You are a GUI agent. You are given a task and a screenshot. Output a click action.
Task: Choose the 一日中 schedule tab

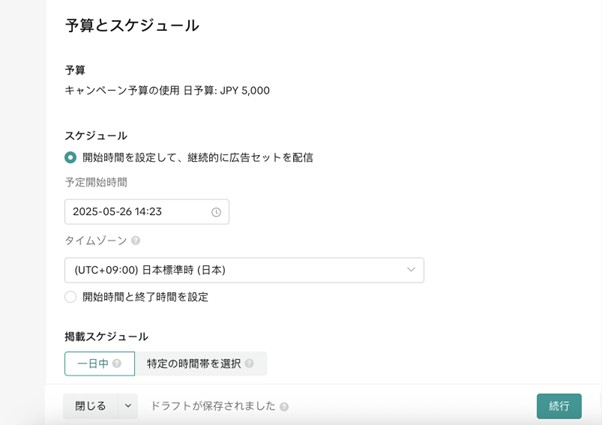point(99,364)
